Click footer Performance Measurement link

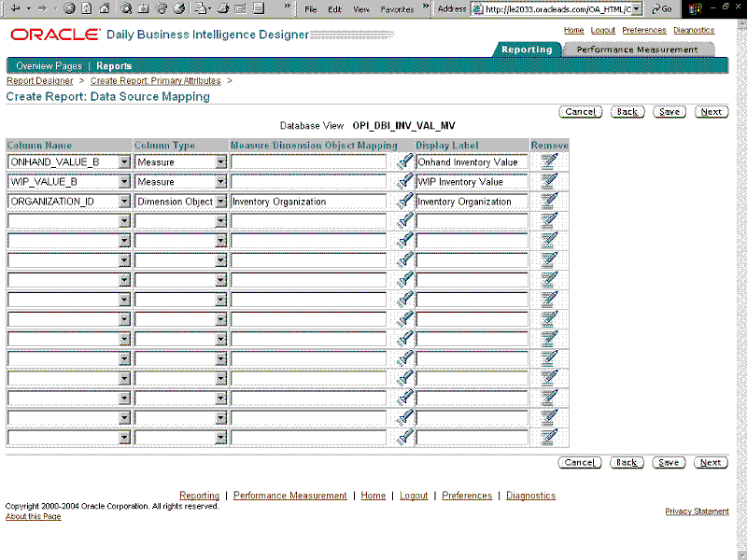(x=290, y=496)
